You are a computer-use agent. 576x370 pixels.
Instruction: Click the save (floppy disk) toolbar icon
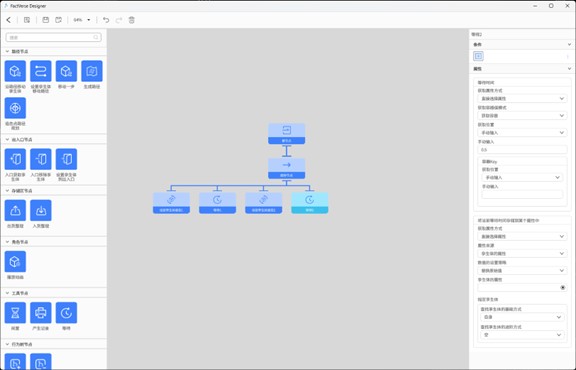click(x=46, y=20)
